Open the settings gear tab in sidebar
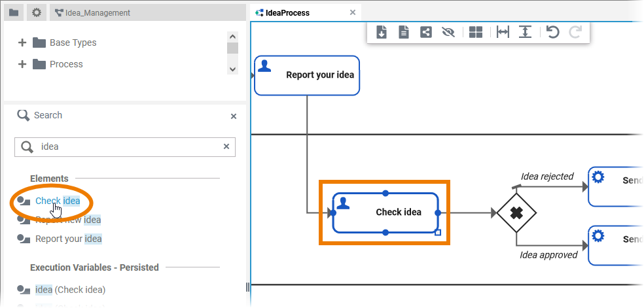 tap(37, 12)
